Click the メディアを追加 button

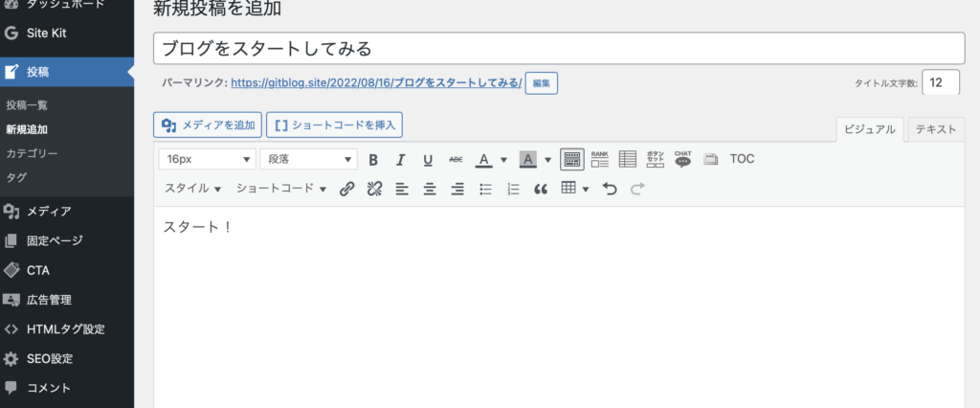click(206, 125)
